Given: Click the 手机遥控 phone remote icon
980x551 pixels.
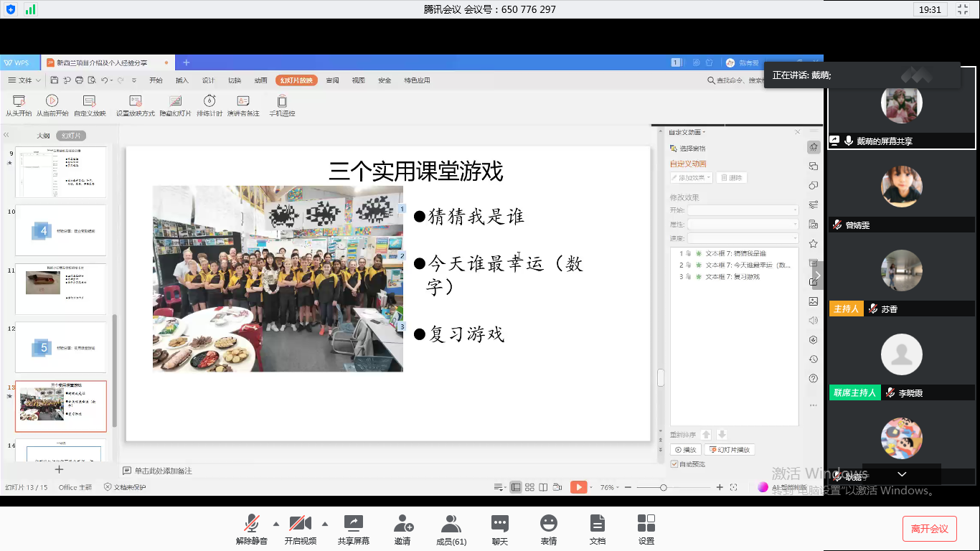Looking at the screenshot, I should pos(282,101).
